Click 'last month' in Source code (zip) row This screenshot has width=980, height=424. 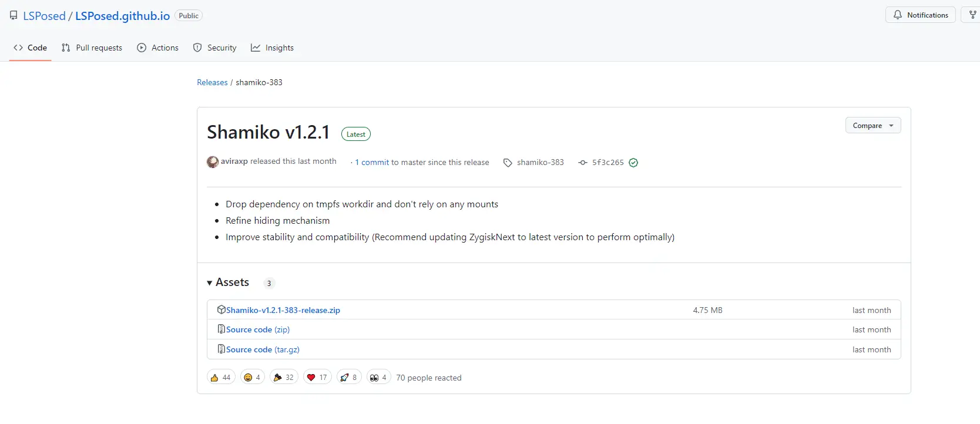(x=872, y=329)
